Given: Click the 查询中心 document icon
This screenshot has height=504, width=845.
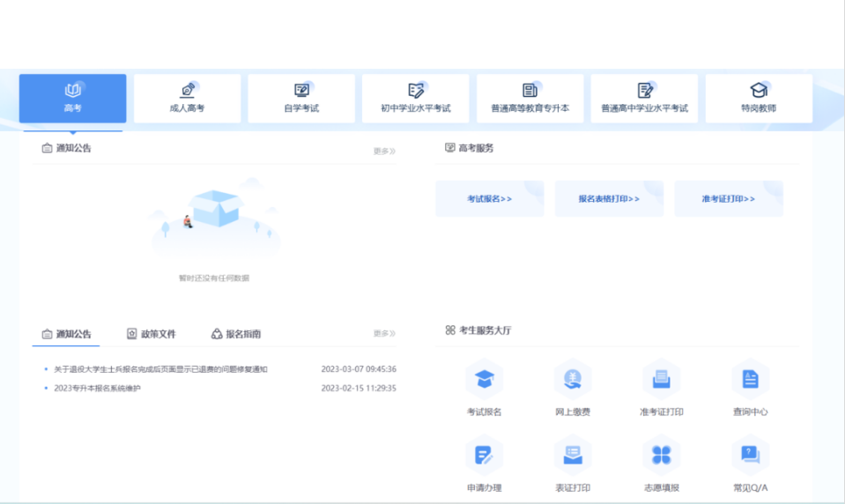Looking at the screenshot, I should tap(750, 380).
